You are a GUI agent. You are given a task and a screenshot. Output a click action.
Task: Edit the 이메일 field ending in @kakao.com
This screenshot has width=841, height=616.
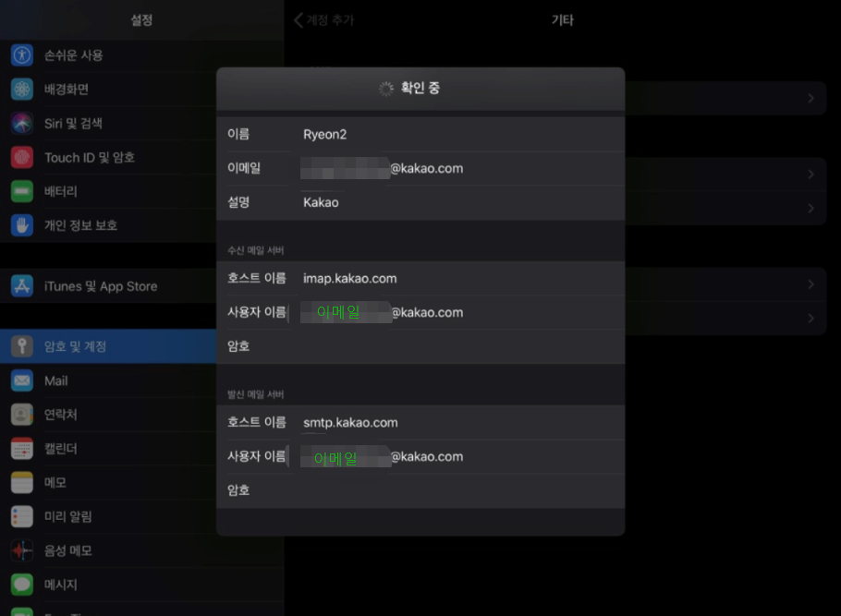420,168
